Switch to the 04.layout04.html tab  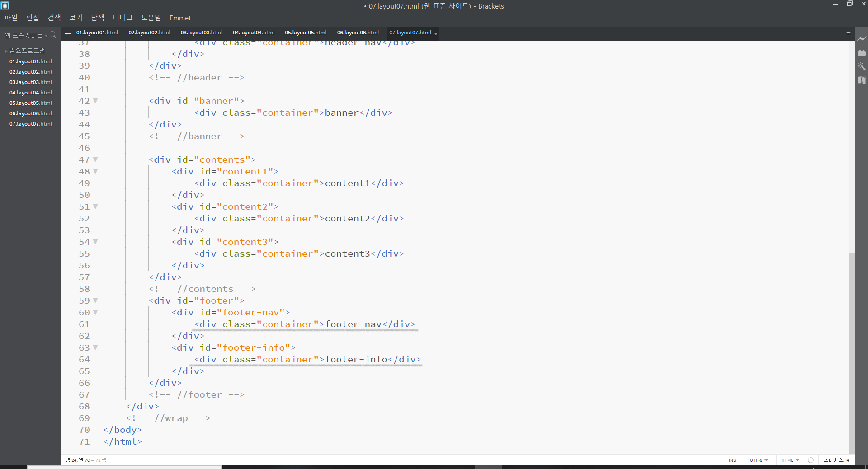point(254,33)
